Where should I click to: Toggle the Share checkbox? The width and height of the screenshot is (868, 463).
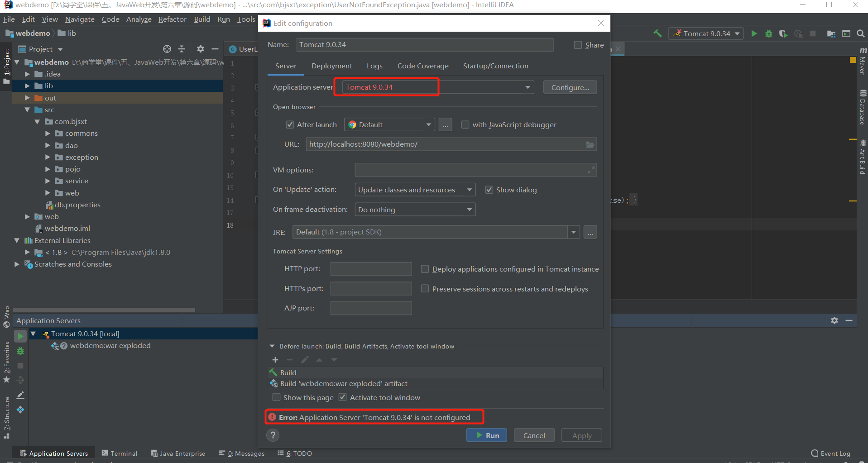578,45
